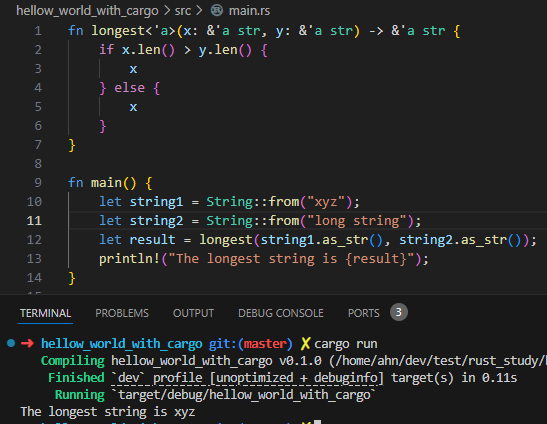Click the 'Finished' word in terminal output
Viewport: 547px width, 424px height.
76,378
